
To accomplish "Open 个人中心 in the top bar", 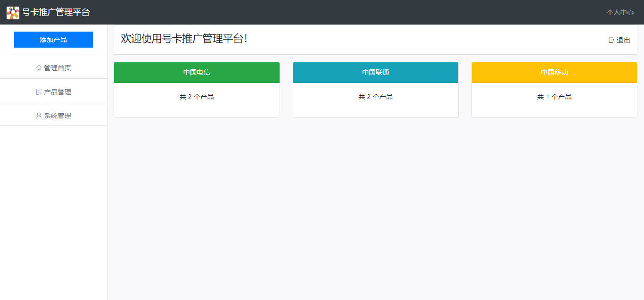I will point(620,12).
